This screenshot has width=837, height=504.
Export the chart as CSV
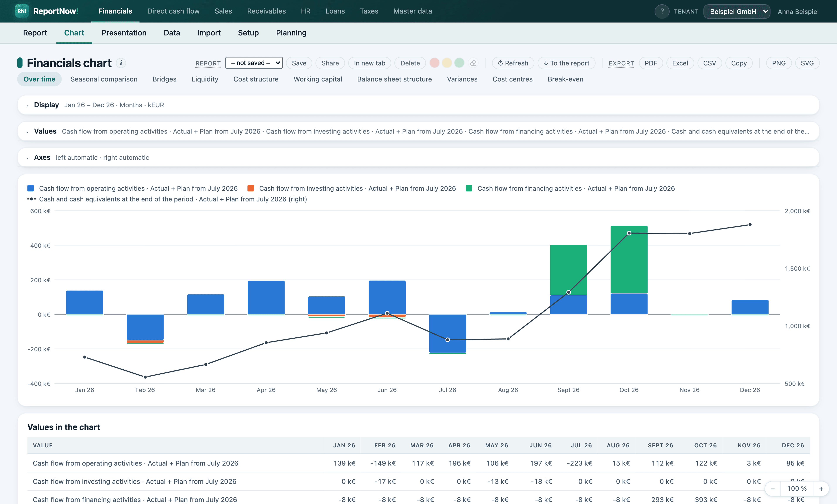[x=709, y=63]
